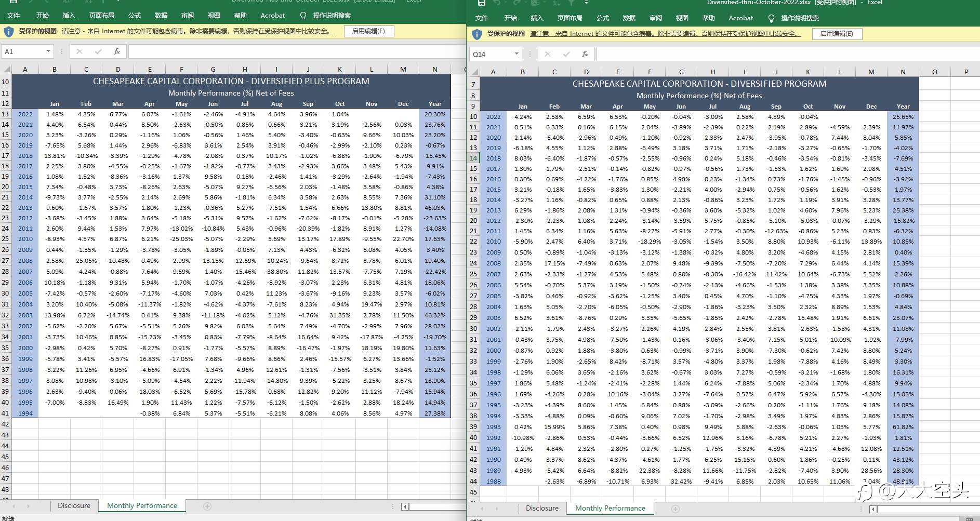Click the protected view warning link in right window
The image size is (980, 521).
tap(665, 34)
